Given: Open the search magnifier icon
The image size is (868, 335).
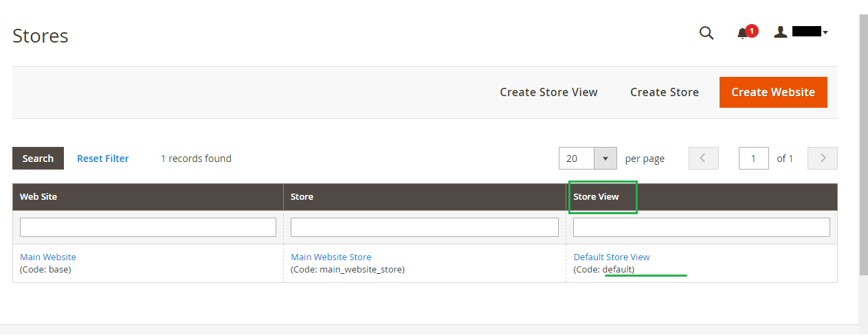Looking at the screenshot, I should 706,33.
